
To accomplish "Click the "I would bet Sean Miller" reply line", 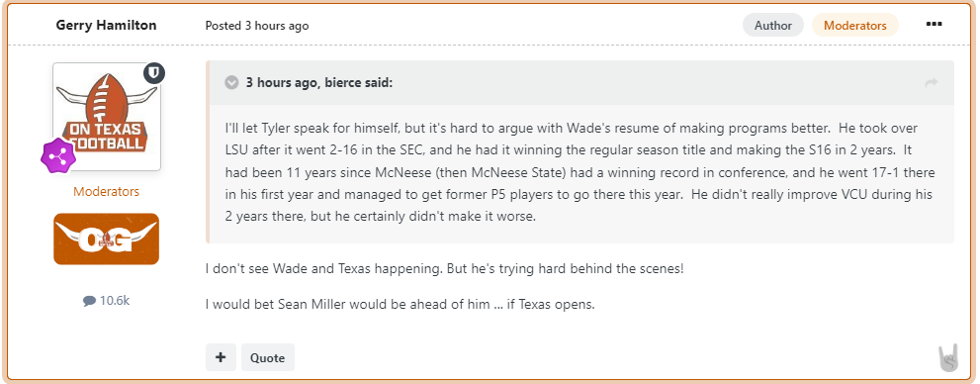I will pos(400,305).
